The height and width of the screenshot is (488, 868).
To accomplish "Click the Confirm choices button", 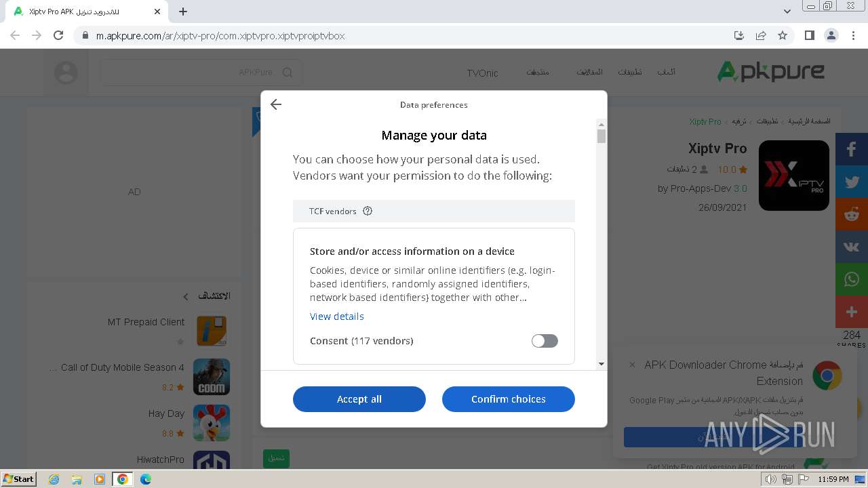I will coord(509,399).
